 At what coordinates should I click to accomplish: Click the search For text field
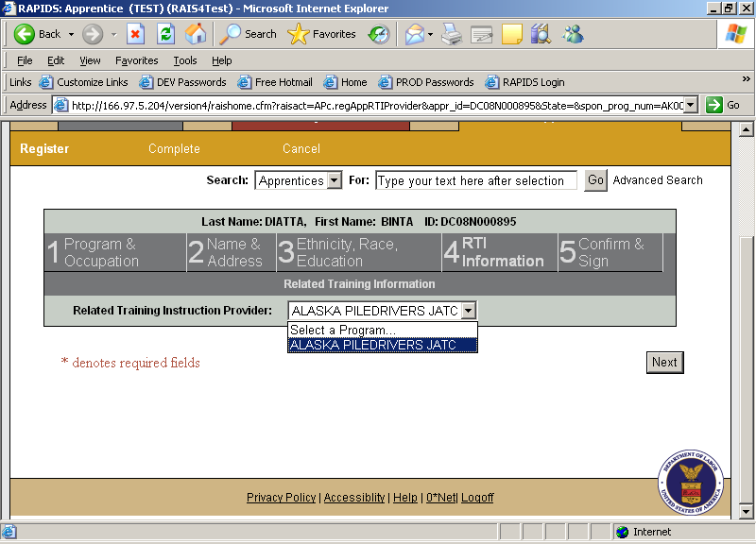476,180
